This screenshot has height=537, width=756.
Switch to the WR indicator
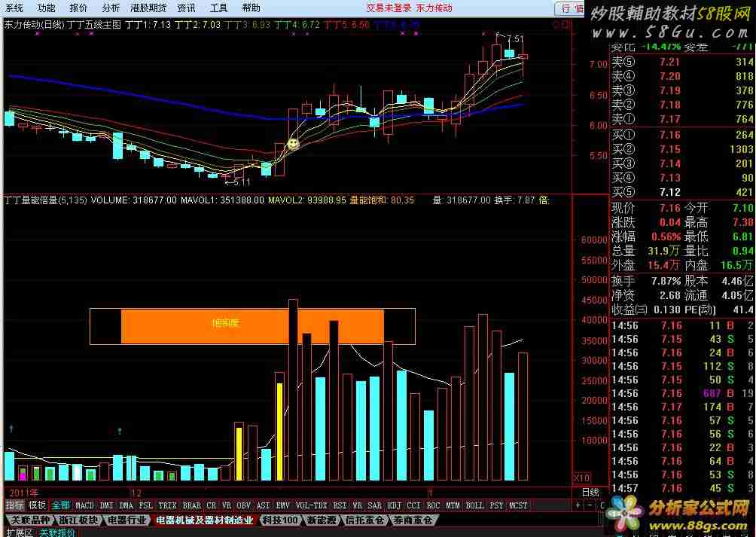point(357,505)
